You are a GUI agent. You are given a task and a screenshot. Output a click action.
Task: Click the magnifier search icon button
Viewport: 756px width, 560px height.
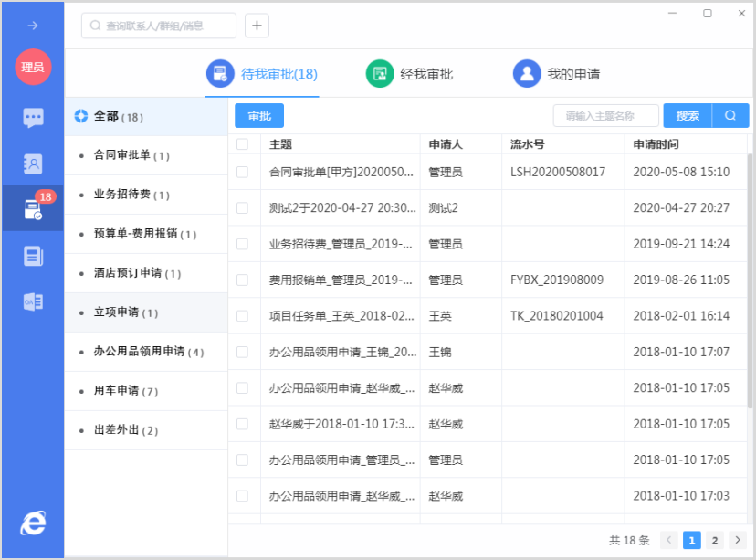tap(730, 115)
